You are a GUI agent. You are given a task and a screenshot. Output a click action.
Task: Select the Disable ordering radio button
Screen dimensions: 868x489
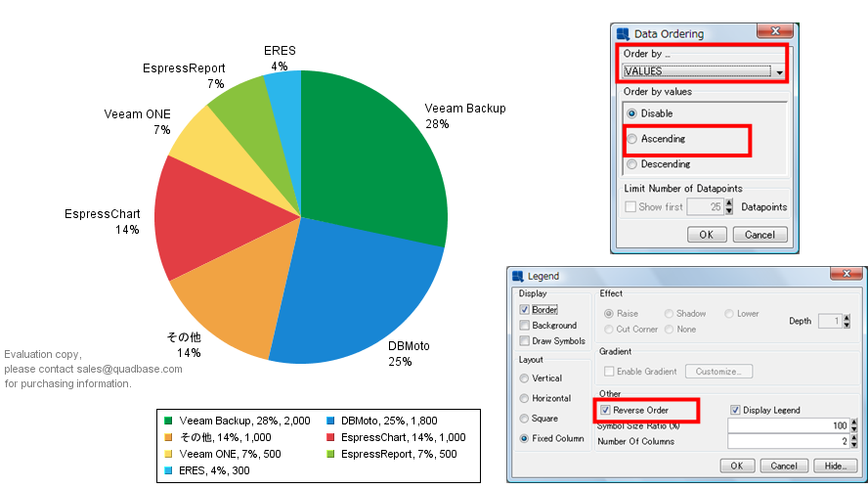631,113
